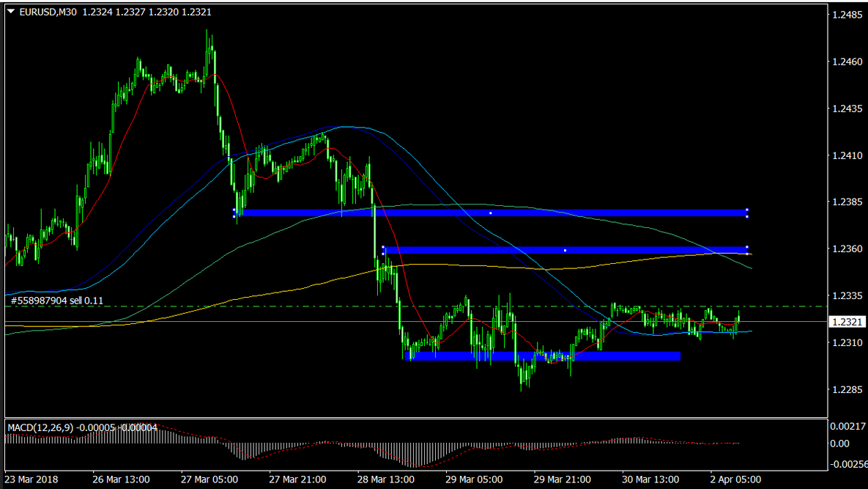This screenshot has height=489, width=868.
Task: Click the 23 Mar 2018 date label
Action: 32,479
